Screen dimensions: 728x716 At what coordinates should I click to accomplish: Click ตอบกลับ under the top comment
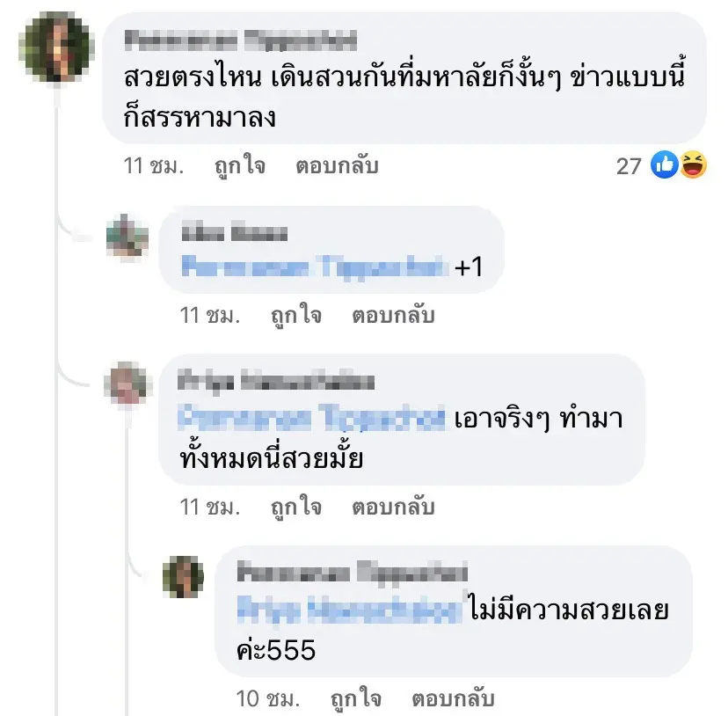[x=337, y=166]
